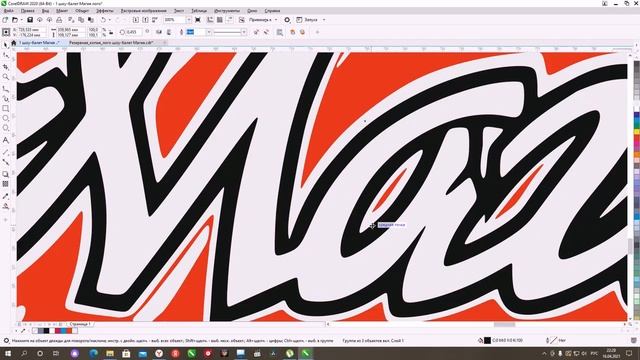Pick black swatch in document palette

[x=46, y=331]
